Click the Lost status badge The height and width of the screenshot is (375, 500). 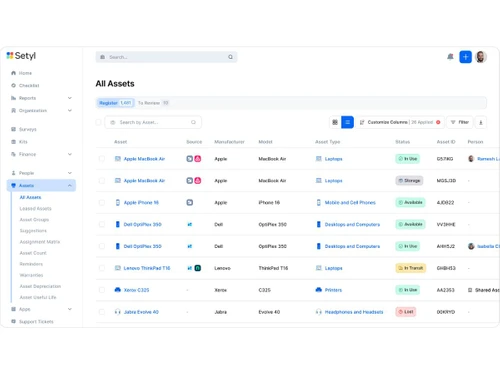[405, 312]
